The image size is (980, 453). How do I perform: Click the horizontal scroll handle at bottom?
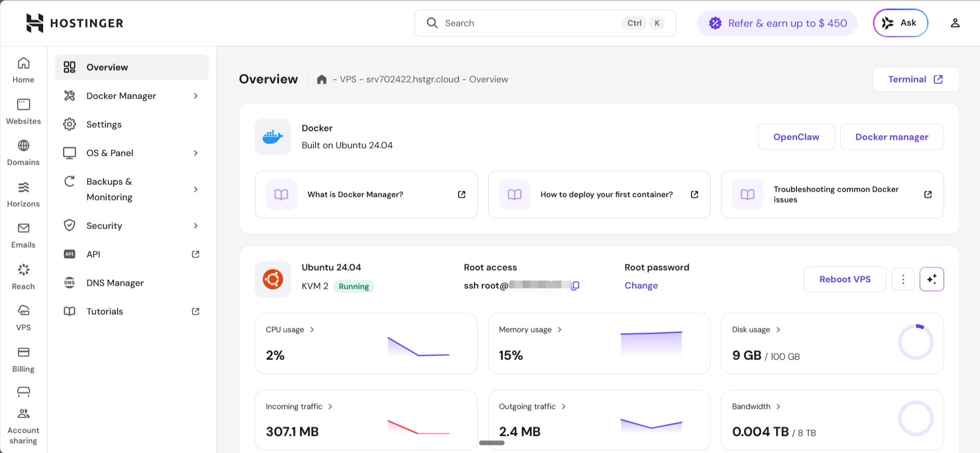[x=492, y=443]
